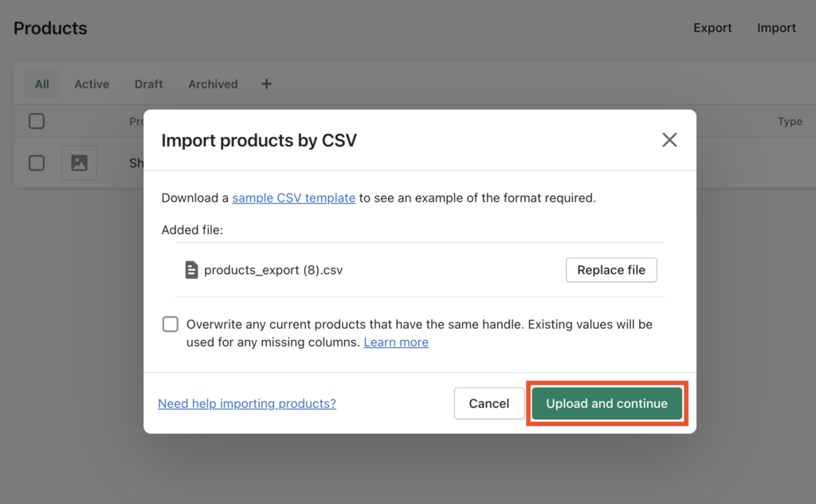Click Export in the page header

712,28
